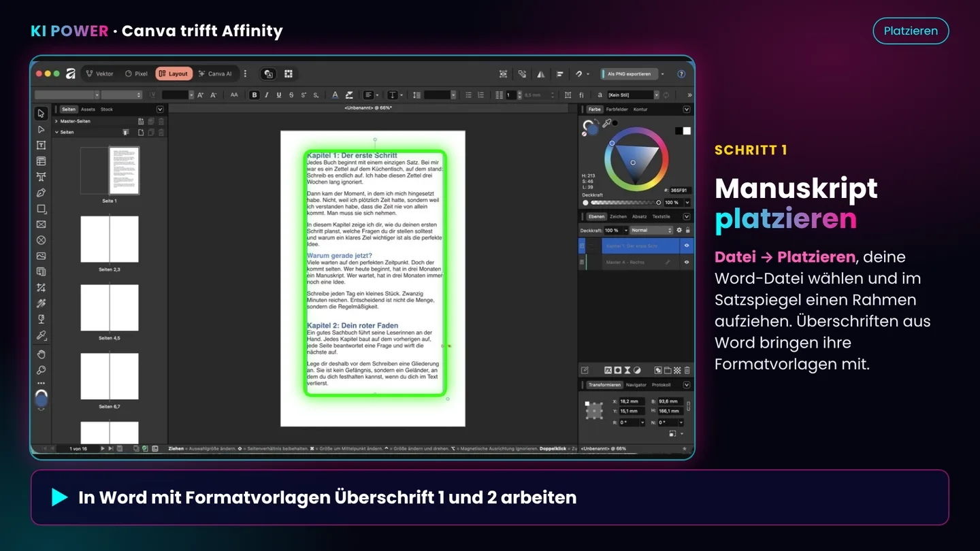Toggle strikethrough formatting

(291, 95)
